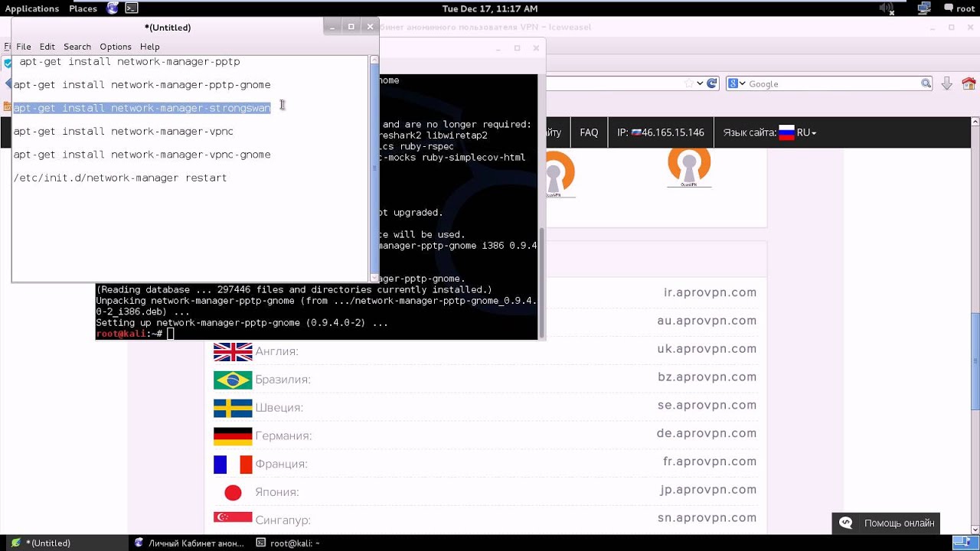Click the Russian flag beside the IP address
This screenshot has height=551, width=980.
point(635,132)
